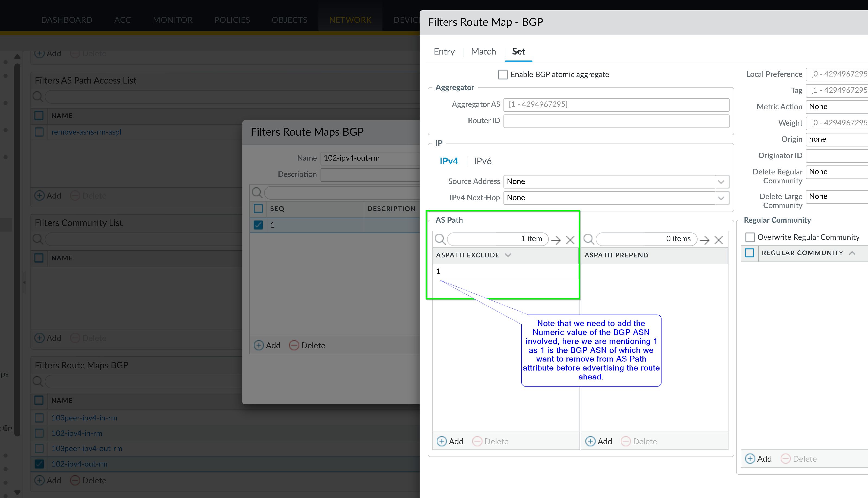
Task: Toggle the REGULAR COMMUNITY header select-all checkbox
Action: [x=749, y=253]
